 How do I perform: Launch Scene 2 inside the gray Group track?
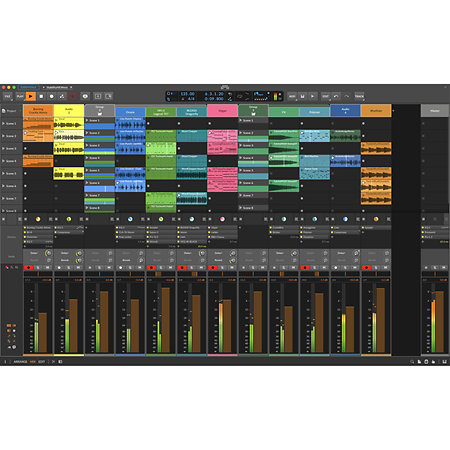click(87, 133)
